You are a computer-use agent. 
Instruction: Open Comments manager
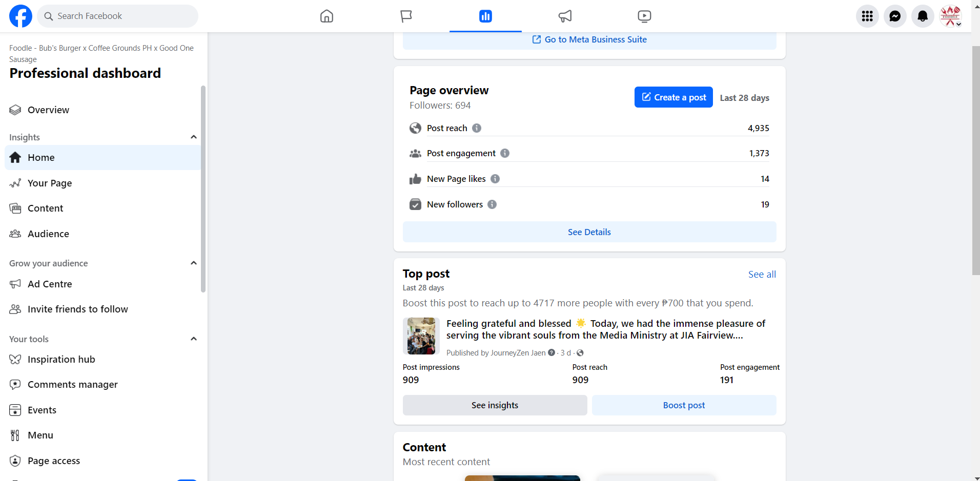[103, 384]
